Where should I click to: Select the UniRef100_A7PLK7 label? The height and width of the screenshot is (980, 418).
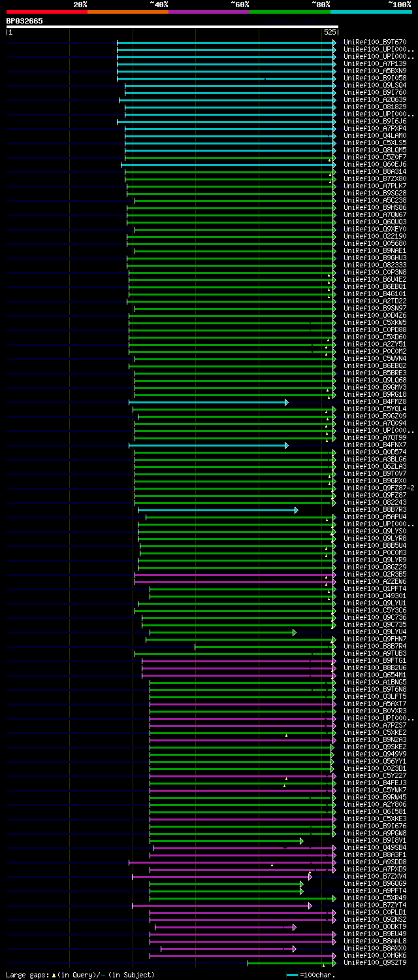click(376, 186)
